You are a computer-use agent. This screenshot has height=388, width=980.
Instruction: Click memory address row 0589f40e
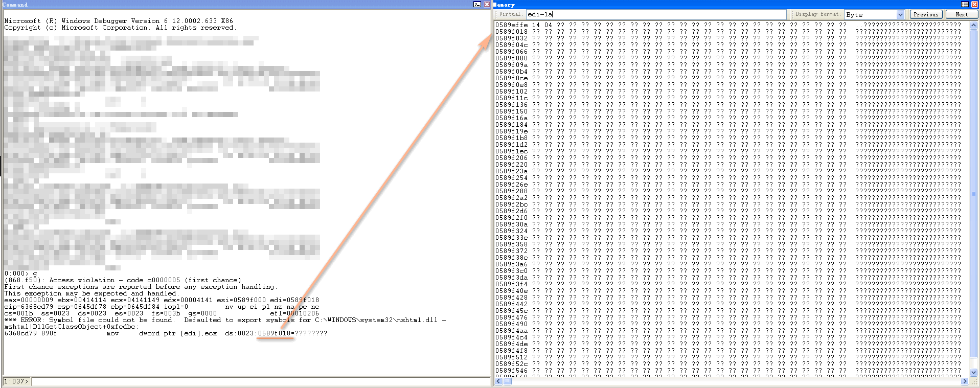point(728,291)
